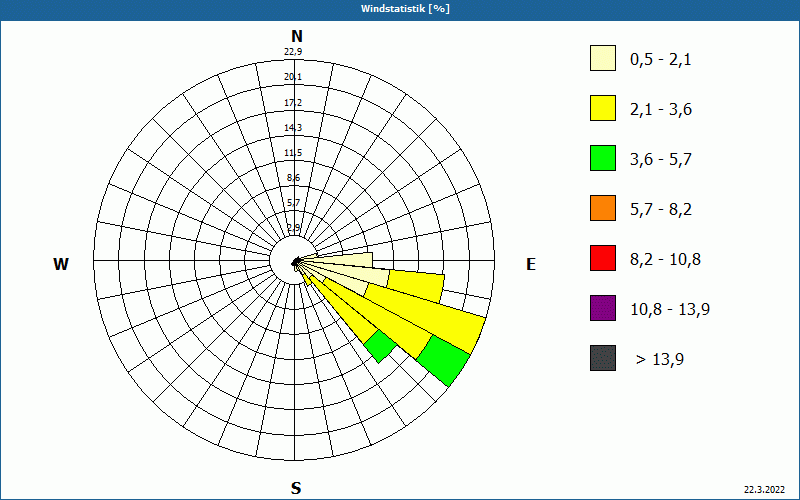The image size is (800, 500).
Task: Click the date 22.3.2022
Action: 764,490
